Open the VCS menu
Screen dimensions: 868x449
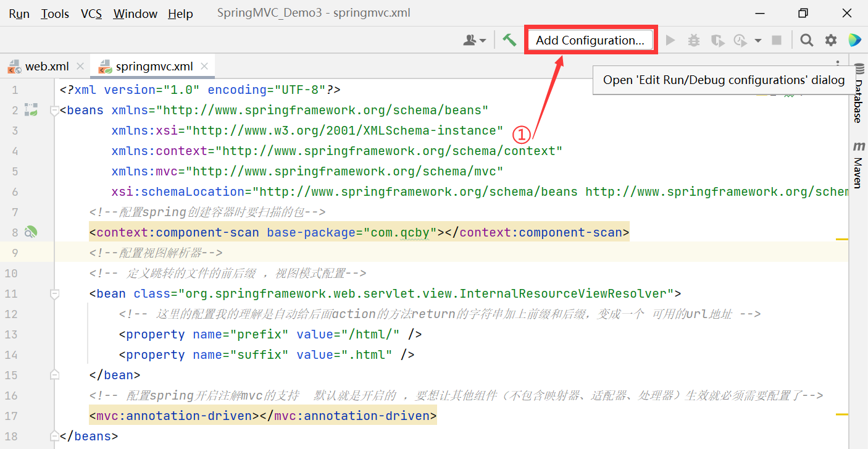(91, 13)
